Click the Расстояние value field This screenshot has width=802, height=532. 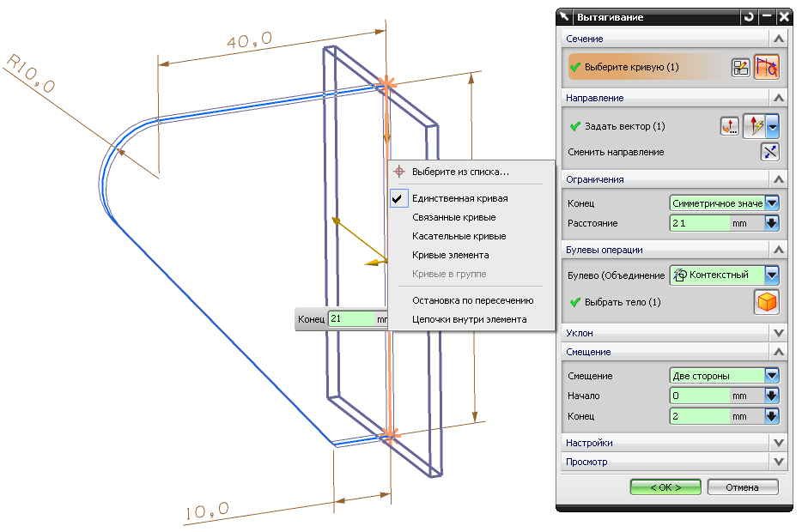click(x=700, y=223)
